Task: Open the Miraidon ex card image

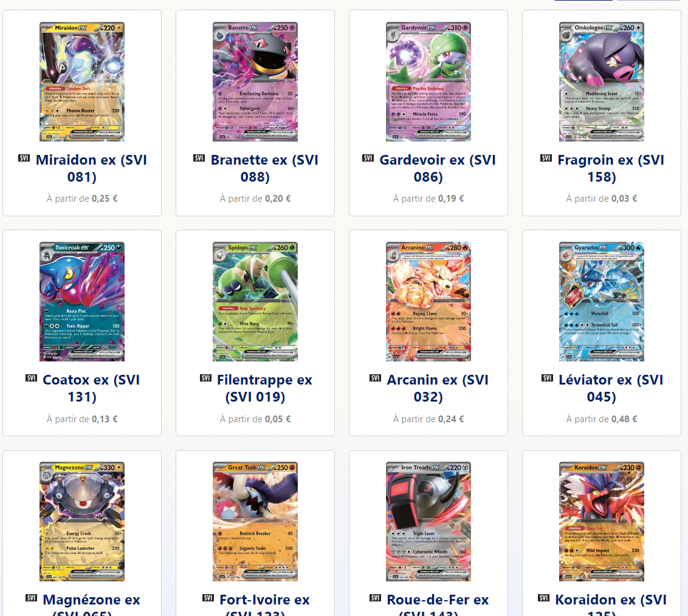Action: (82, 81)
